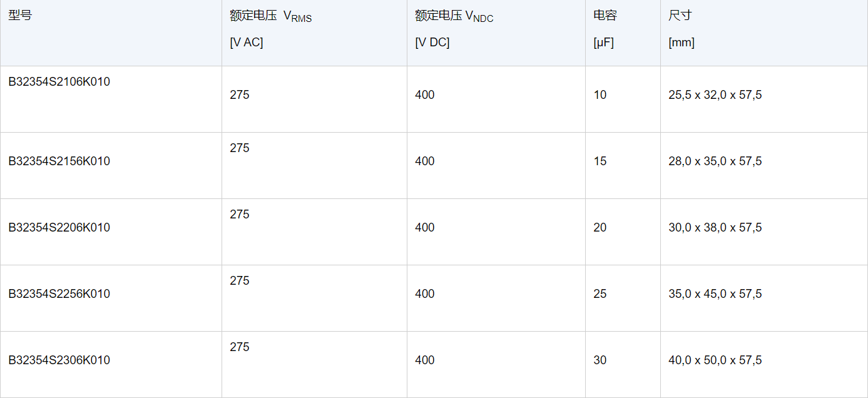Select the 40,0 x 50,0 x 57,5 size cell
Screen dimensions: 868x398
click(x=715, y=360)
